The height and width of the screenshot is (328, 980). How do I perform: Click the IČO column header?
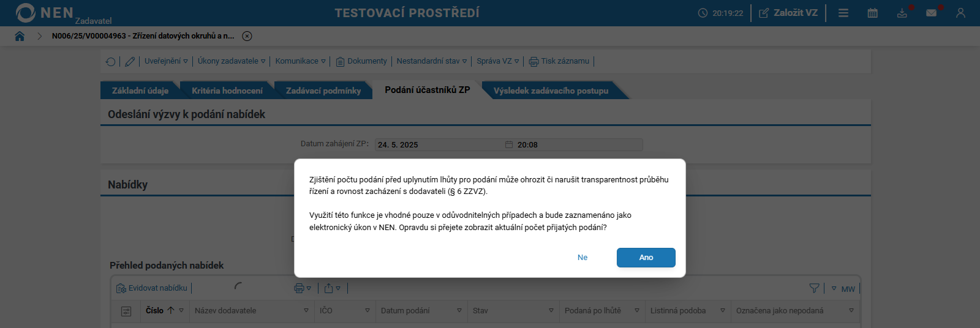tap(326, 311)
